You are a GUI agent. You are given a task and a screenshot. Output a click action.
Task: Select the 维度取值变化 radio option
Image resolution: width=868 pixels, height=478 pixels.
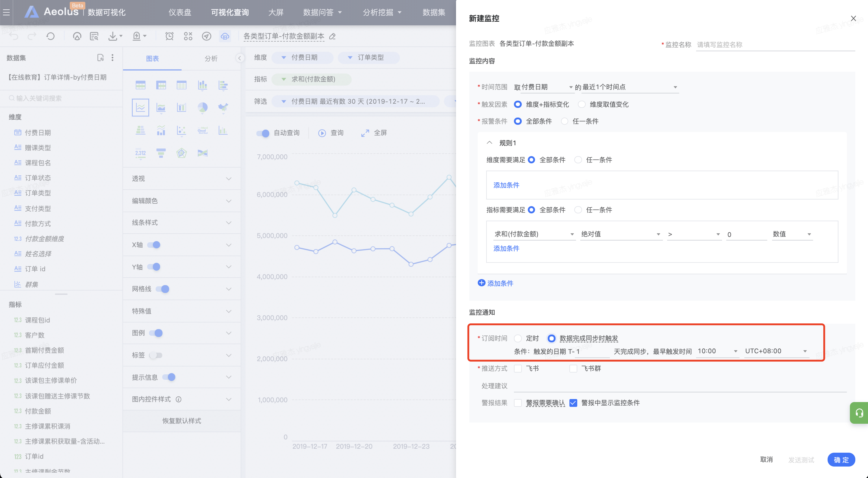click(581, 105)
